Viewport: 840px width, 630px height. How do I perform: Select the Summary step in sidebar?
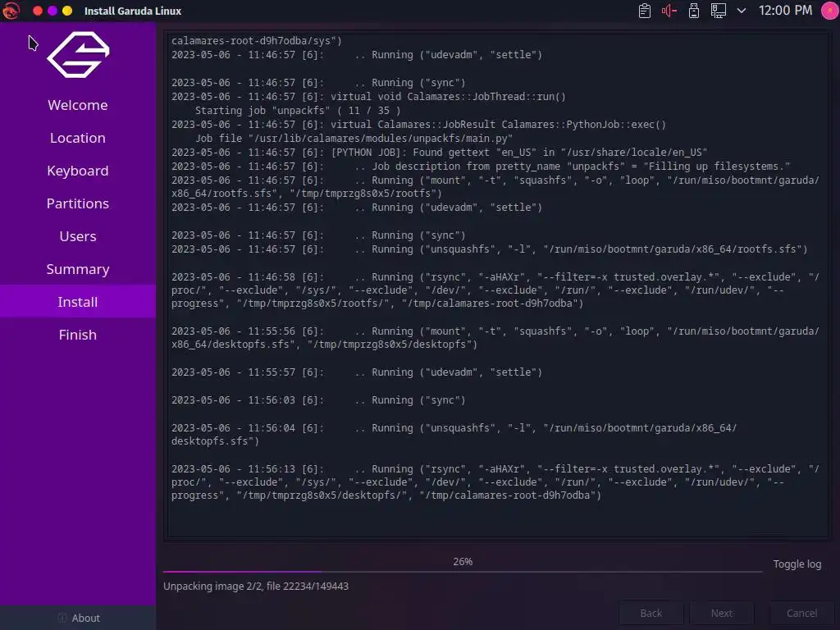point(78,269)
